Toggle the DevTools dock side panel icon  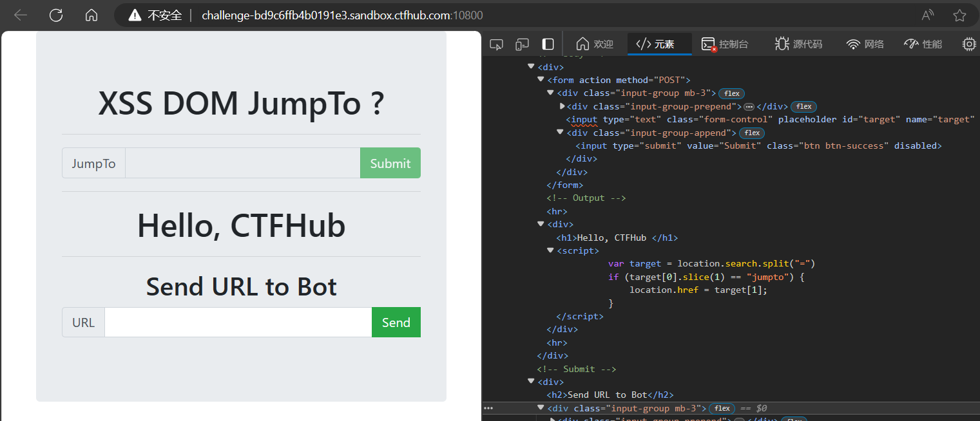pos(548,44)
